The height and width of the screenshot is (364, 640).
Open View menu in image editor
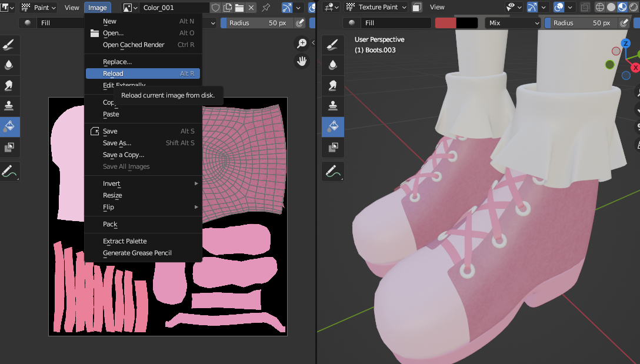pyautogui.click(x=72, y=7)
